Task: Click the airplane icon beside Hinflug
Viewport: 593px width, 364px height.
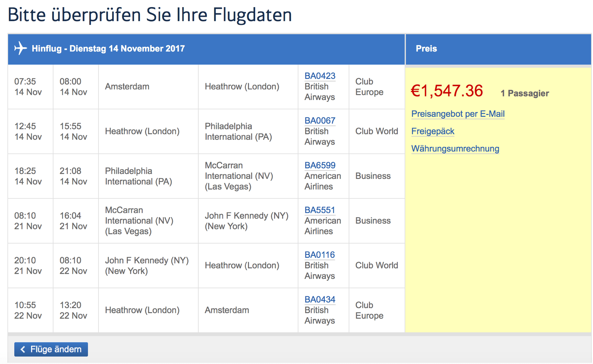Action: pos(20,48)
